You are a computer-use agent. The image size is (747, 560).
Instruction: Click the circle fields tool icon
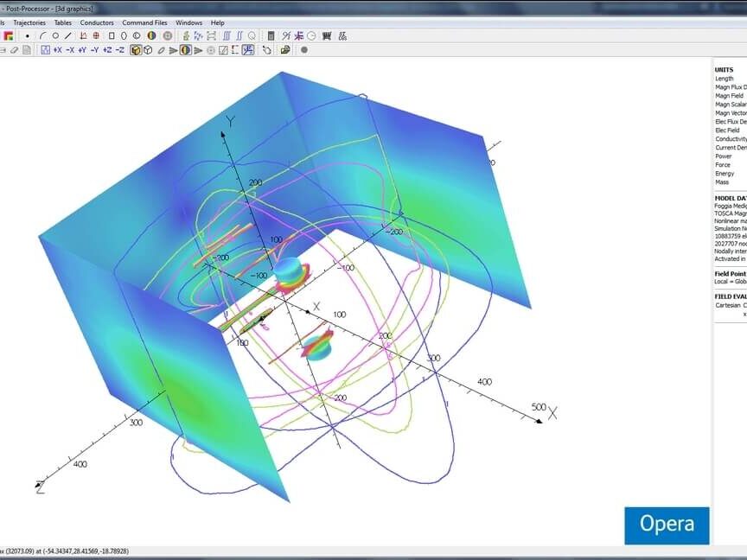click(55, 36)
